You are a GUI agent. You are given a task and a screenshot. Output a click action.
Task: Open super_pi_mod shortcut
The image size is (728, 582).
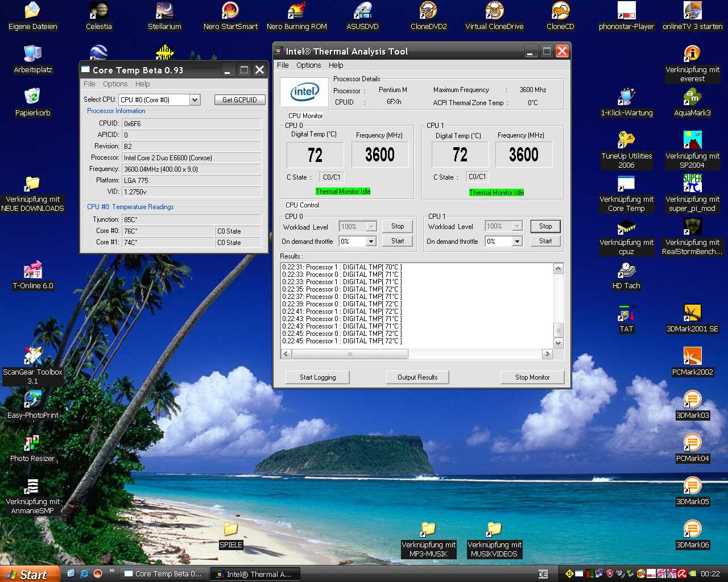(692, 193)
